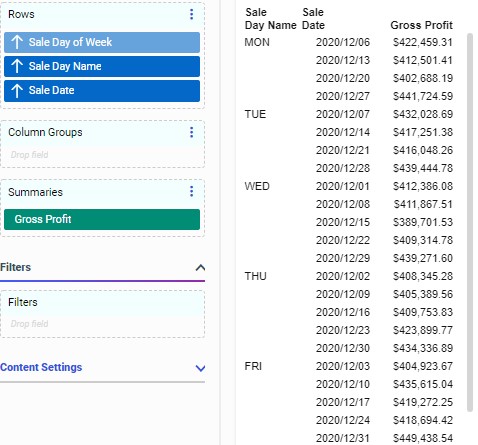Screen dimensions: 478x445
Task: Click the date cell 2020/12/16
Action: (x=343, y=312)
